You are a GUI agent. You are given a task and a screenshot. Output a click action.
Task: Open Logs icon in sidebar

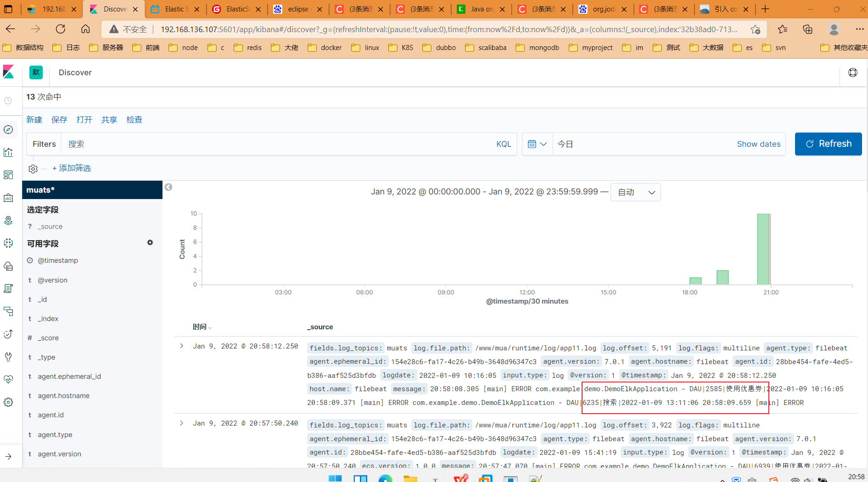[x=8, y=288]
